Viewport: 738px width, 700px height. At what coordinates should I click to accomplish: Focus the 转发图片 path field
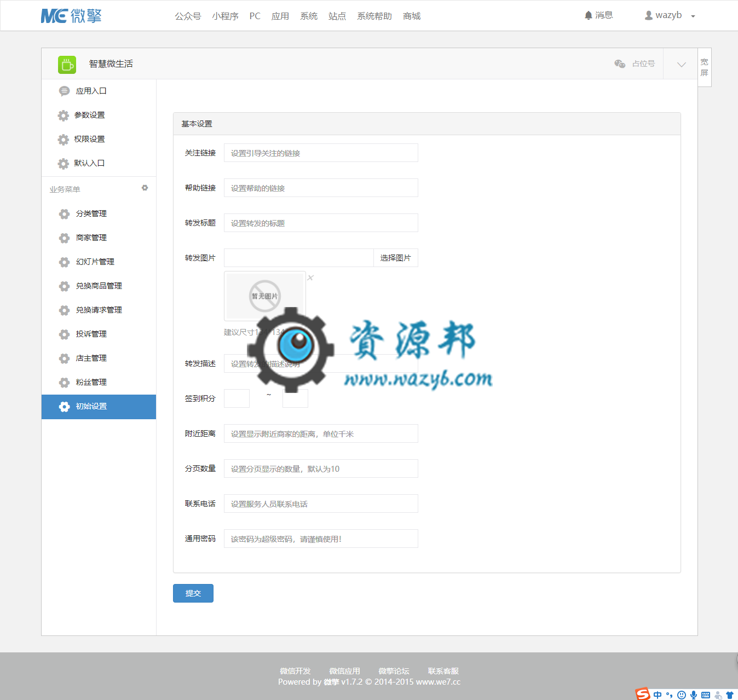pyautogui.click(x=299, y=258)
